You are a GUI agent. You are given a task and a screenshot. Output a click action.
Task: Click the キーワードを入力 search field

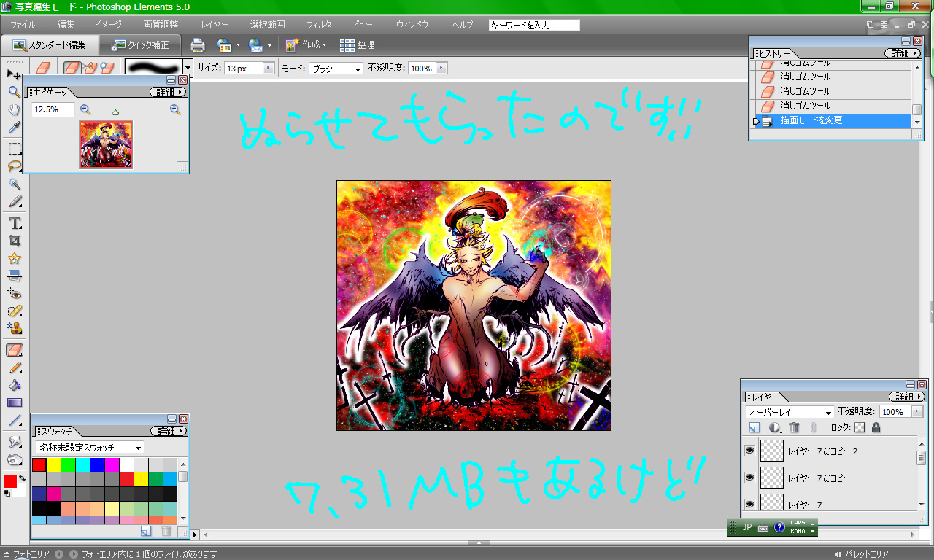click(x=534, y=25)
